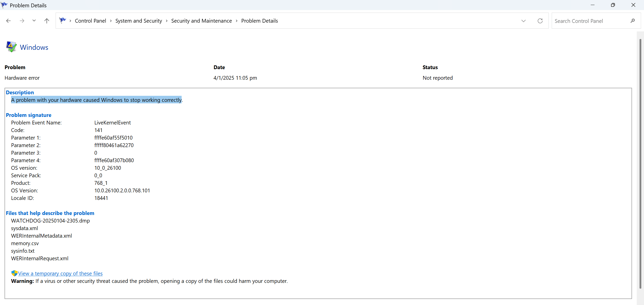Select the highlighted hardware problem description text
The height and width of the screenshot is (305, 644).
tap(96, 100)
